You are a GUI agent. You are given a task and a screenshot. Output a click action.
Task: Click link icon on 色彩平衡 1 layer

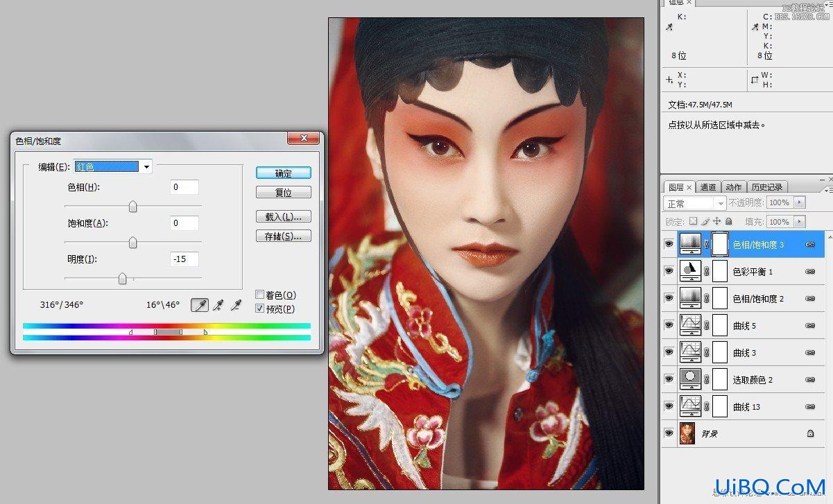809,272
